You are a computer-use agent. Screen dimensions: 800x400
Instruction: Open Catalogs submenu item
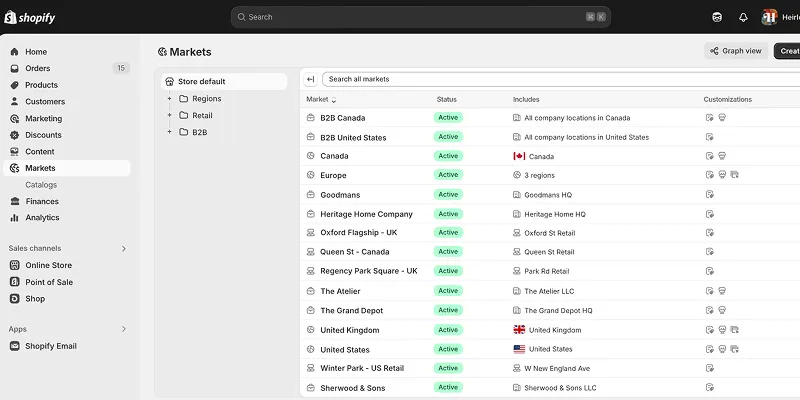coord(41,185)
